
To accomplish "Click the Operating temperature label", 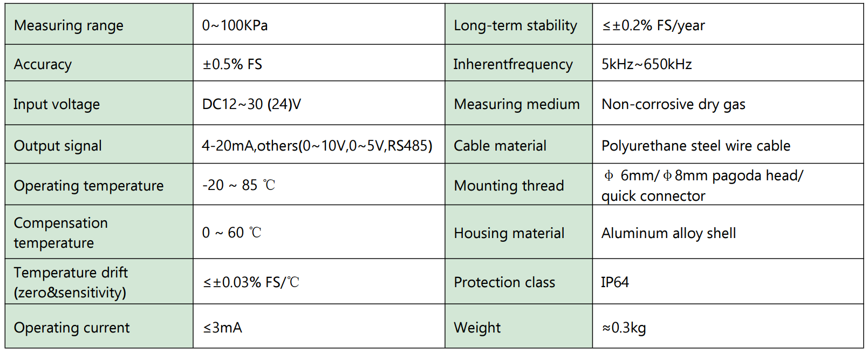I will click(88, 186).
